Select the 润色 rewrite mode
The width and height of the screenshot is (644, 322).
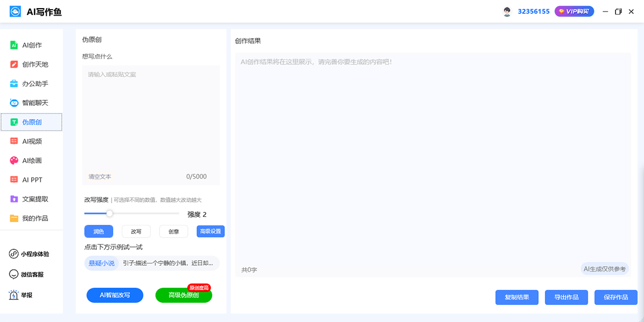tap(99, 231)
